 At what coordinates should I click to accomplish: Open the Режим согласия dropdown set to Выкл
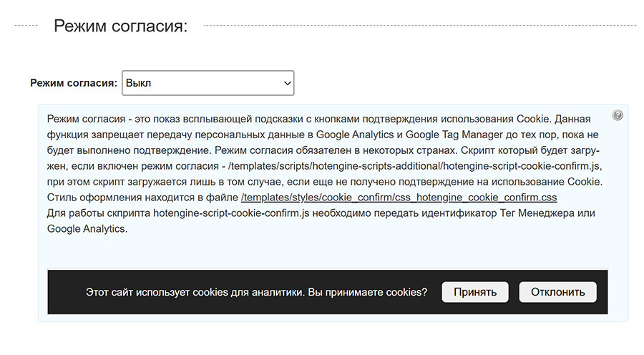(208, 83)
